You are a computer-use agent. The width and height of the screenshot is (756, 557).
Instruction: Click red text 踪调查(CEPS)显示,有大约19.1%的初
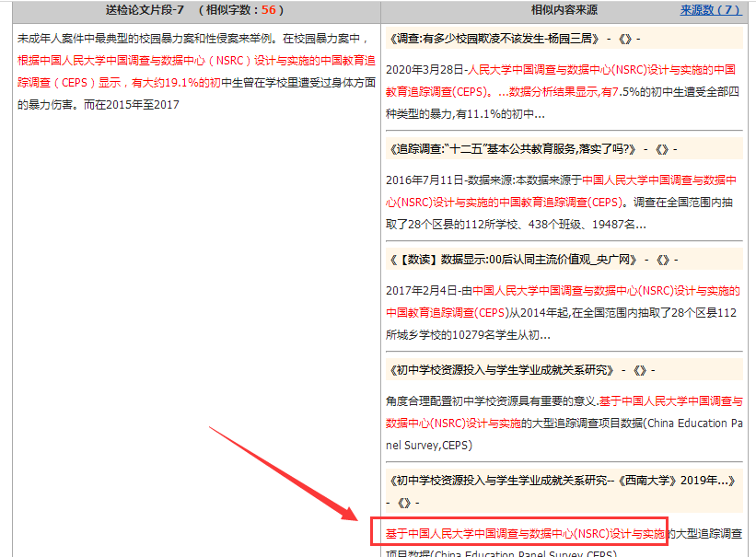(x=119, y=83)
